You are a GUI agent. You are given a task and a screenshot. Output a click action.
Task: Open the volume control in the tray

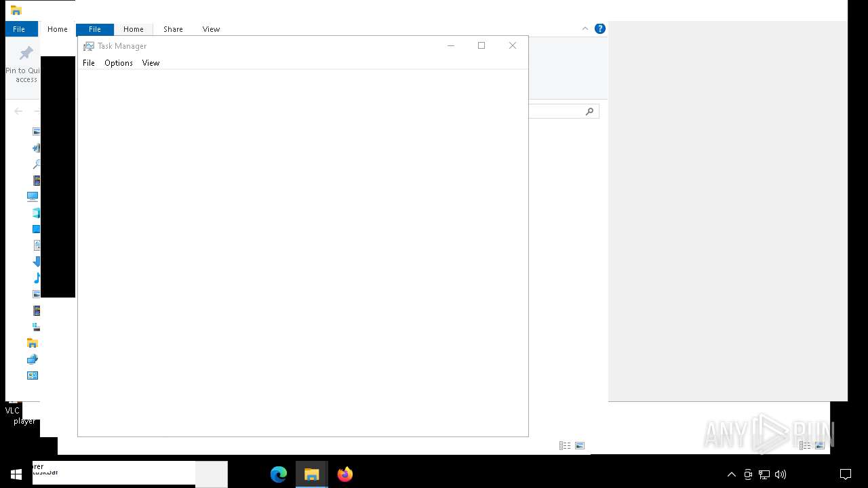click(781, 474)
